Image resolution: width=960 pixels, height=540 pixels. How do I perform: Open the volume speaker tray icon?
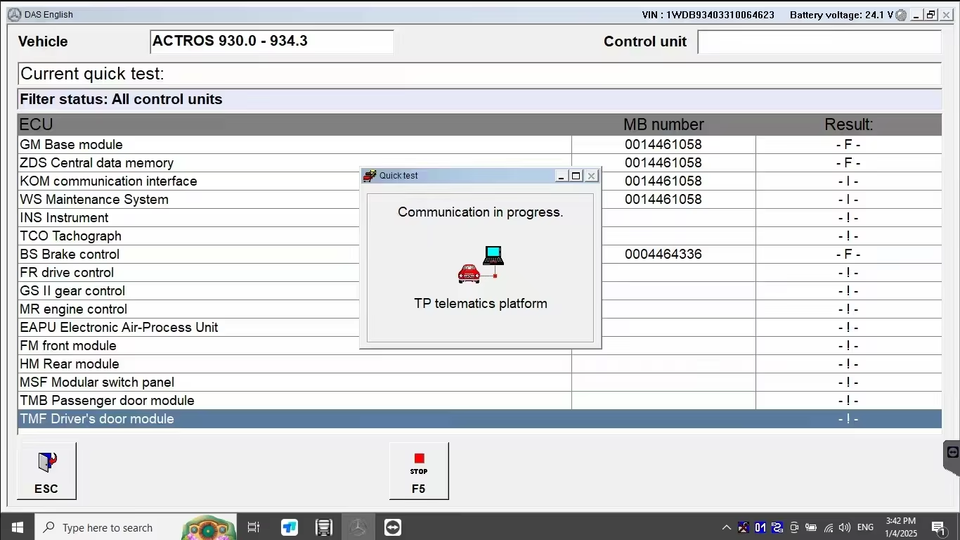click(x=845, y=527)
